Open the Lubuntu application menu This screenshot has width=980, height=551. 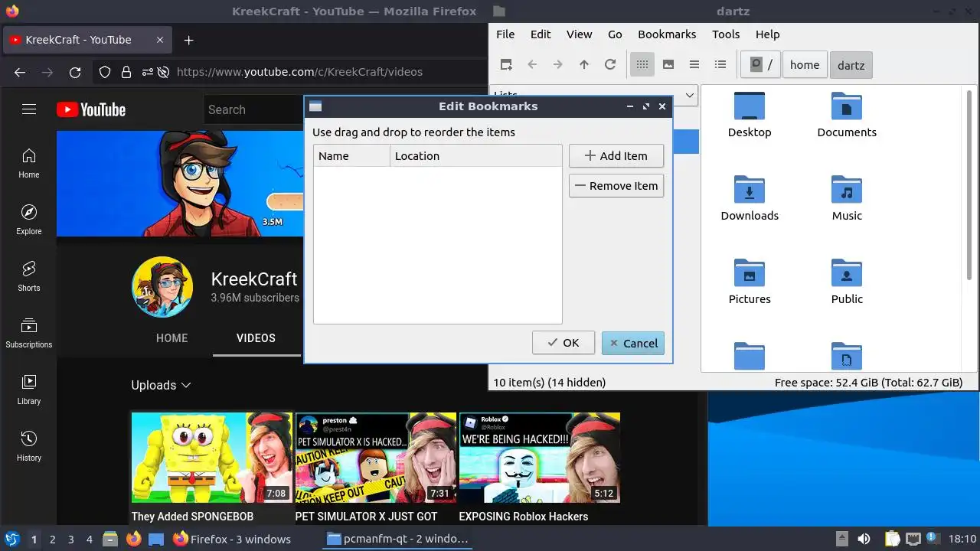[x=12, y=540]
